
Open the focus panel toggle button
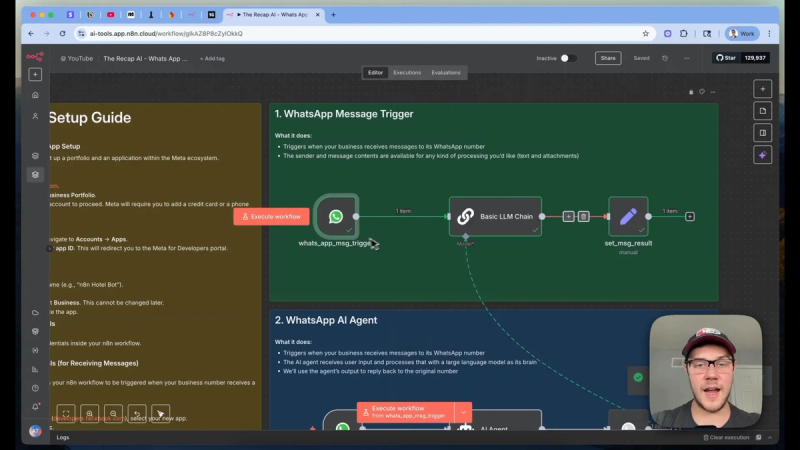click(763, 133)
